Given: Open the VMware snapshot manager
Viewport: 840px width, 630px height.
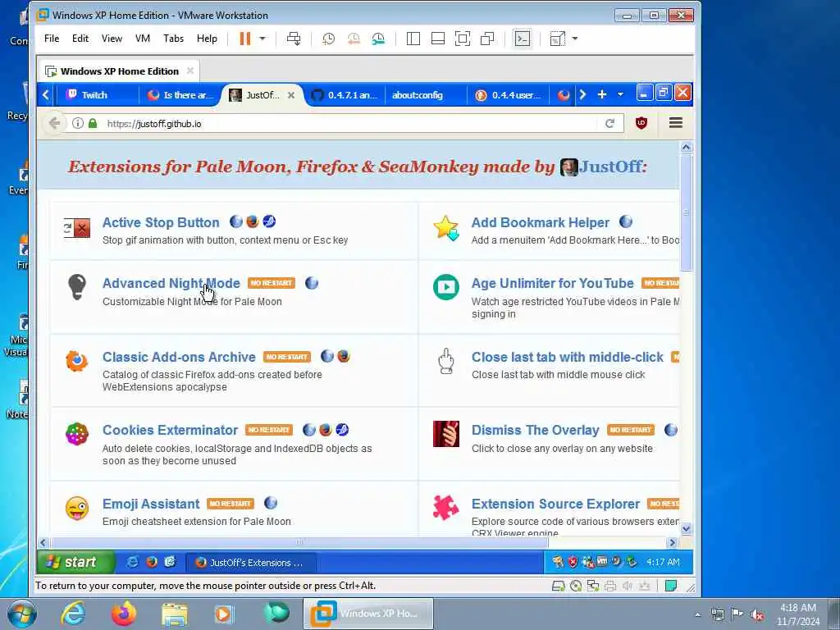Looking at the screenshot, I should [378, 39].
